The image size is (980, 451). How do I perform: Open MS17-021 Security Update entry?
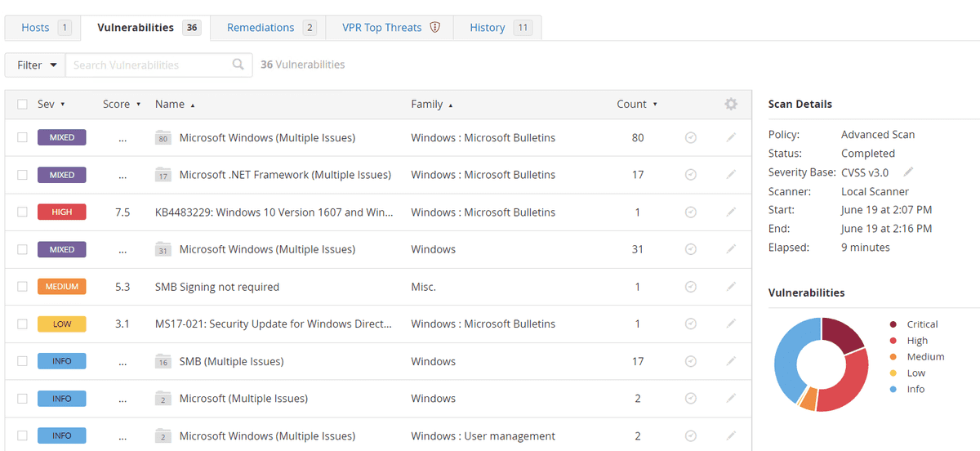[274, 324]
